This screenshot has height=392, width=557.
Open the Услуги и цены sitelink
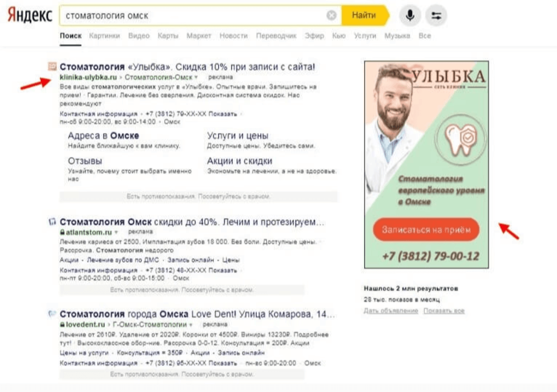238,136
